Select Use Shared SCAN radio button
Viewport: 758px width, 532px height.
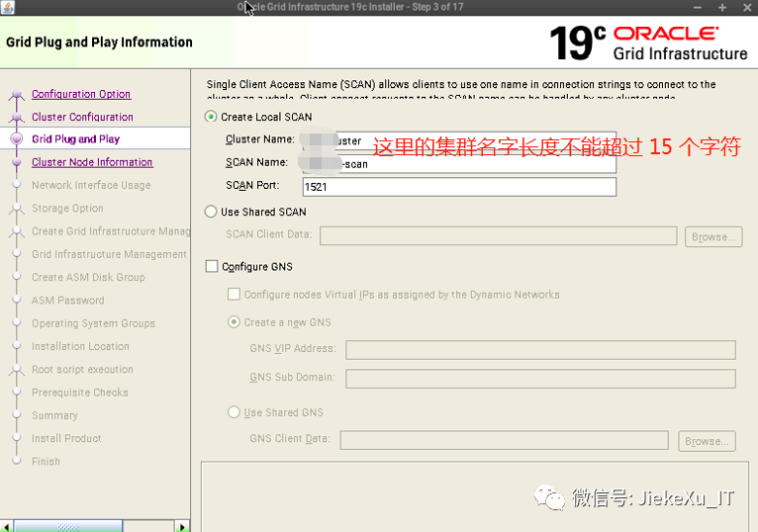211,212
